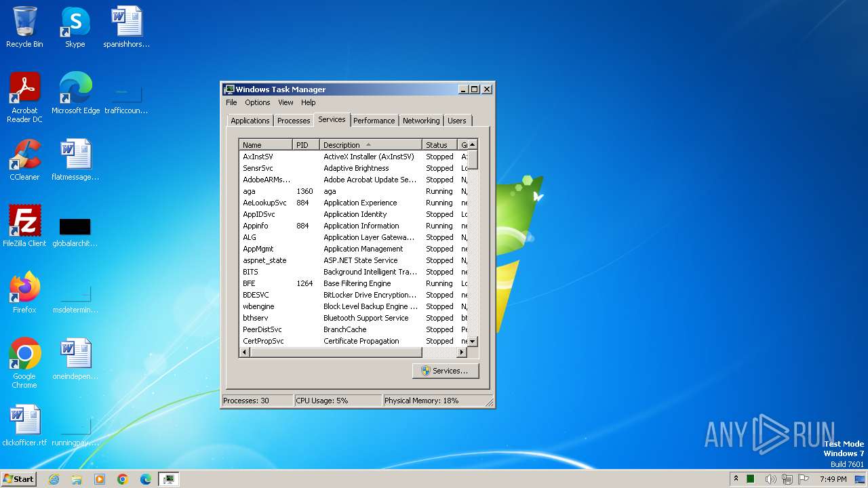Open Acrobat Reader DC desktop shortcut
868x488 pixels.
coord(24,97)
